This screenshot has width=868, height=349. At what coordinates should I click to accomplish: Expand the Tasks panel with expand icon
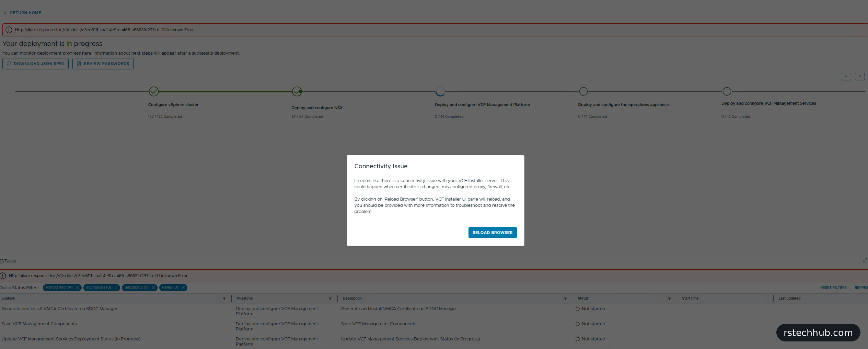[865, 261]
